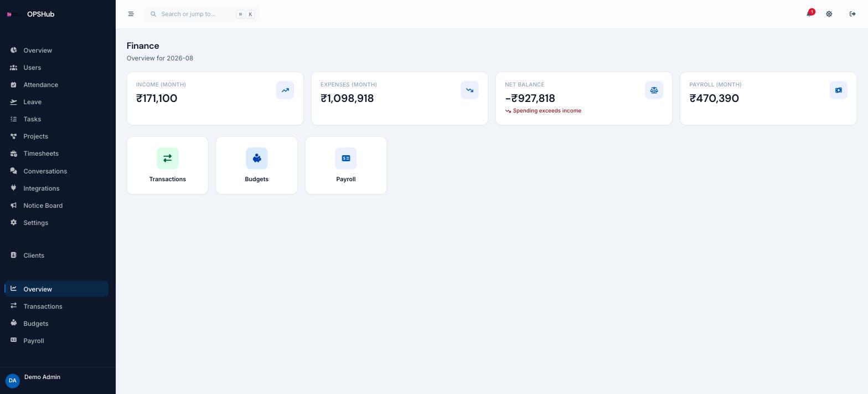Click the Budgets piggy bank tile icon

click(256, 158)
